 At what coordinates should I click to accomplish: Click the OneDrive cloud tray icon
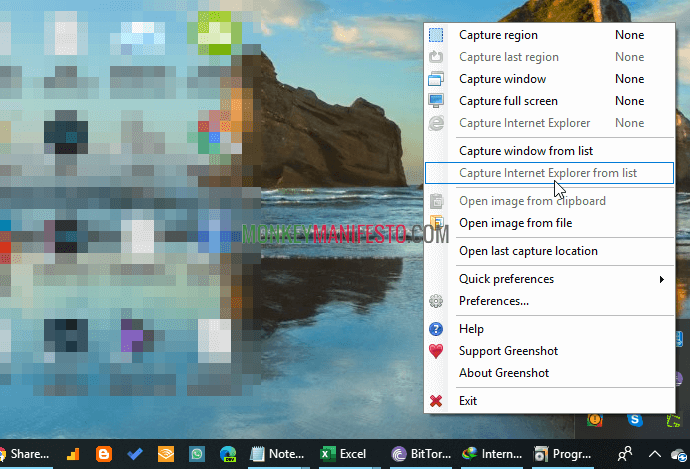pyautogui.click(x=679, y=455)
